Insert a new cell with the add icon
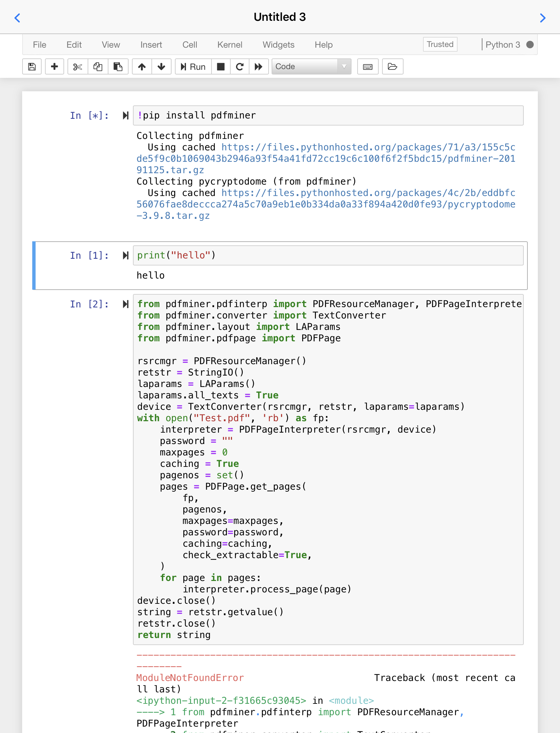Image resolution: width=560 pixels, height=733 pixels. (54, 66)
